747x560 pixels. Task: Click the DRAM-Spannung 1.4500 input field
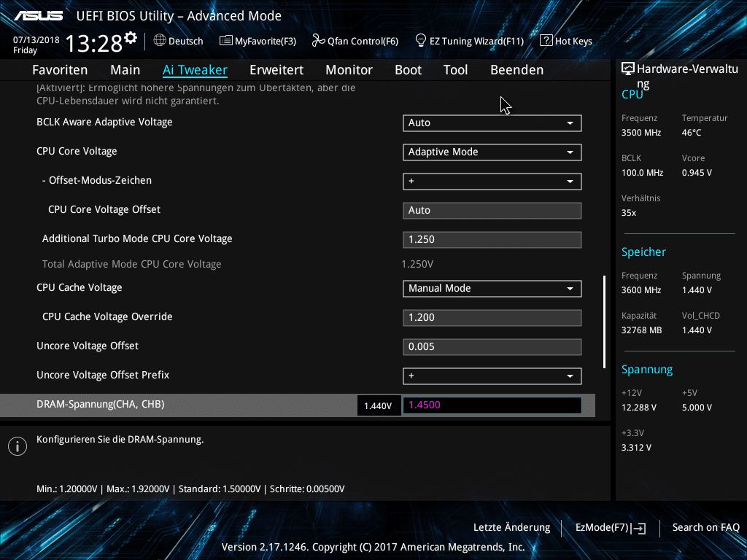(x=492, y=405)
